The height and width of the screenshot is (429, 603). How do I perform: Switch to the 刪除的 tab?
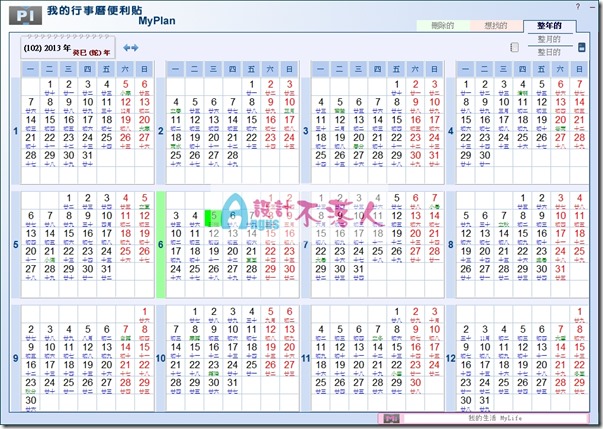pyautogui.click(x=440, y=25)
